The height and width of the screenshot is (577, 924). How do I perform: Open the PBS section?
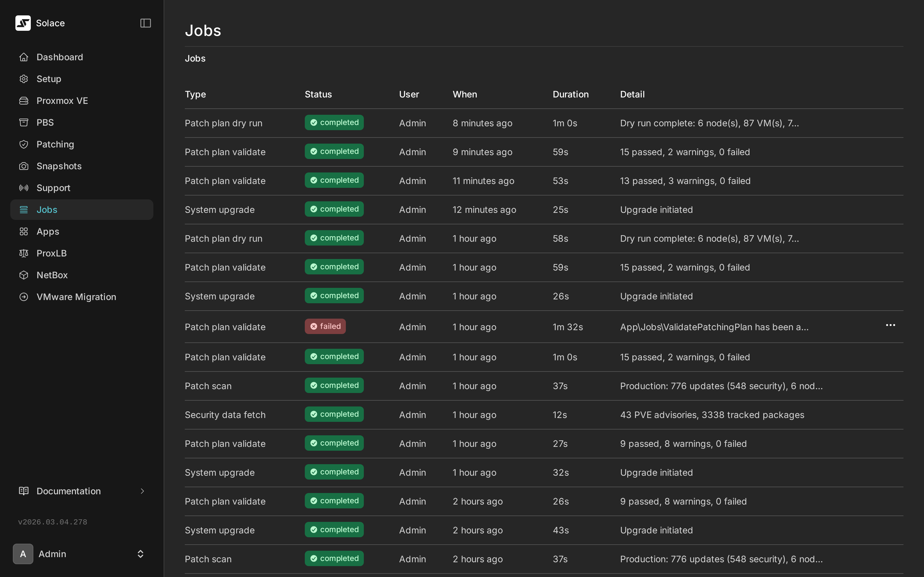click(x=45, y=122)
